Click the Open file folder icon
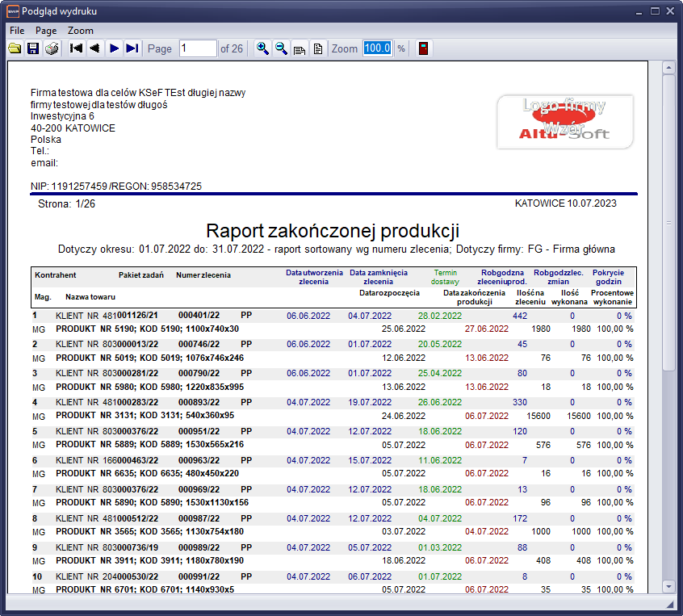Screen dimensions: 683x616 coord(15,48)
